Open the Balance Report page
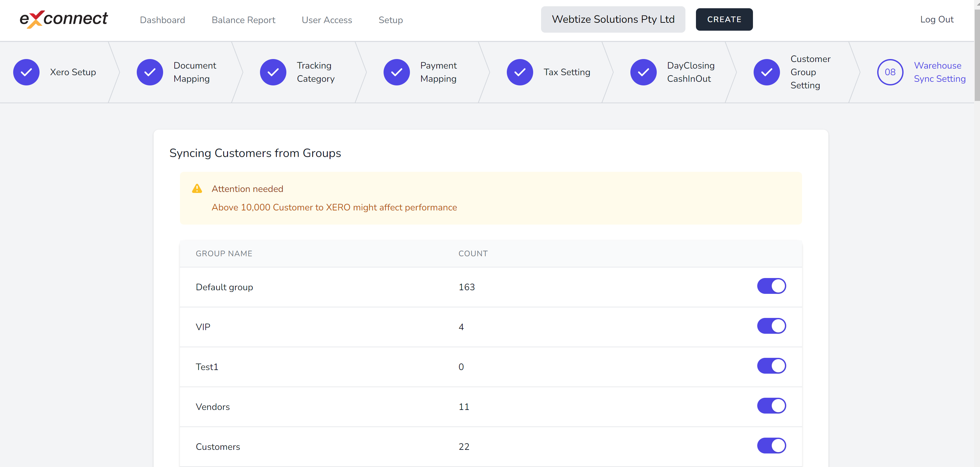 click(244, 20)
